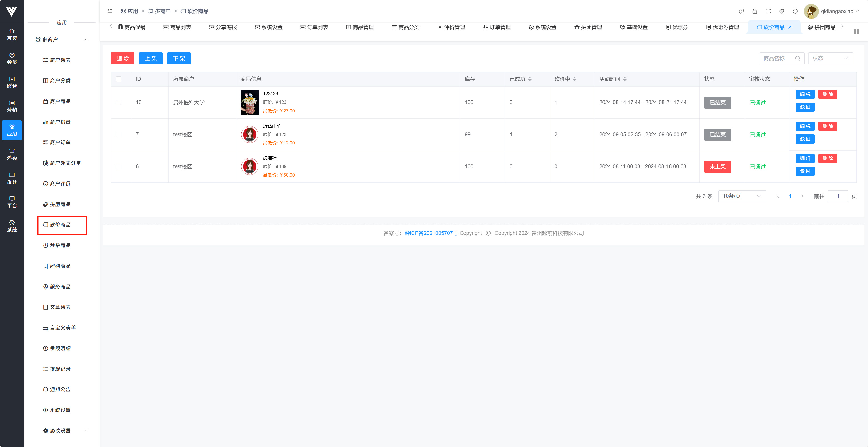
Task: Close the 砍价商品 tab
Action: coord(790,27)
